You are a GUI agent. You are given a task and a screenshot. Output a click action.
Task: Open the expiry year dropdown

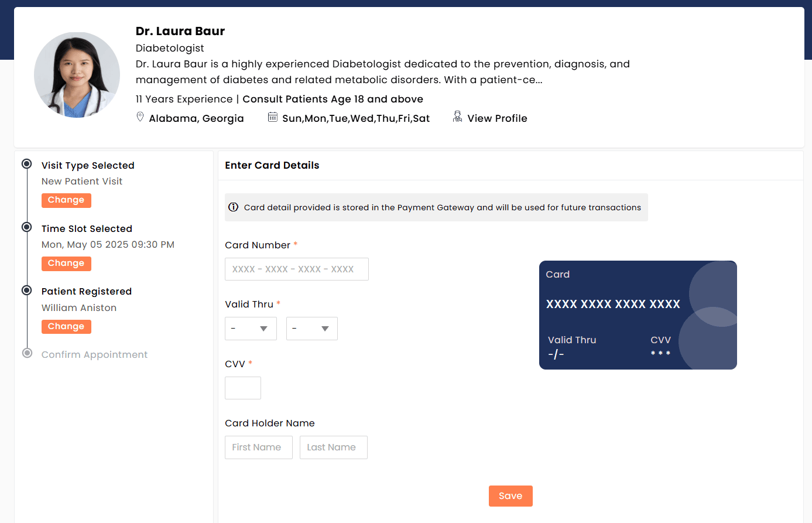(x=311, y=329)
